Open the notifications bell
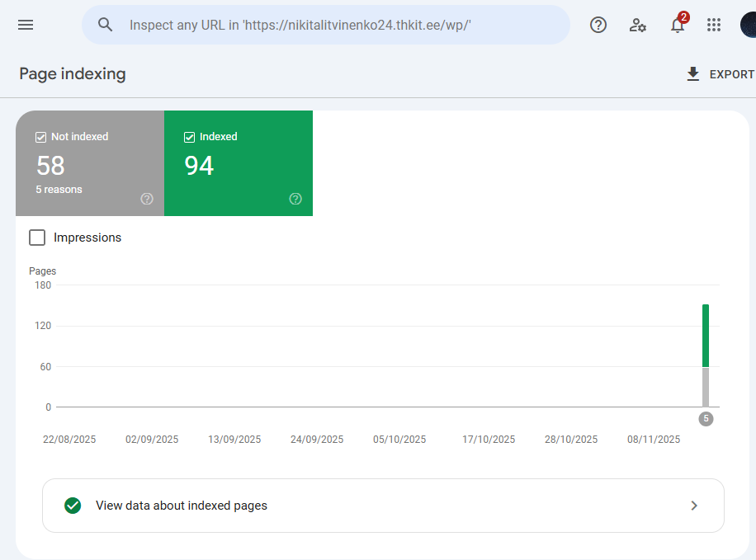 coord(677,26)
